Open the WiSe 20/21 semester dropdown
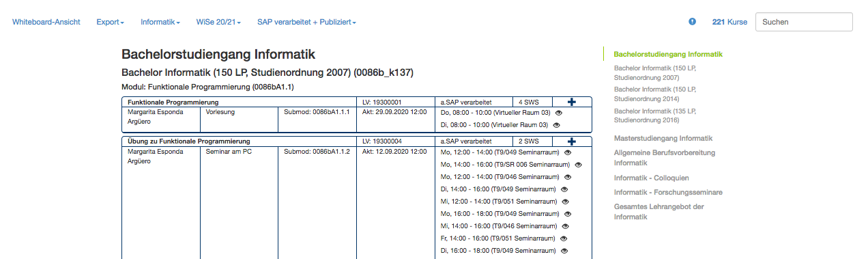Image resolution: width=868 pixels, height=259 pixels. point(218,22)
